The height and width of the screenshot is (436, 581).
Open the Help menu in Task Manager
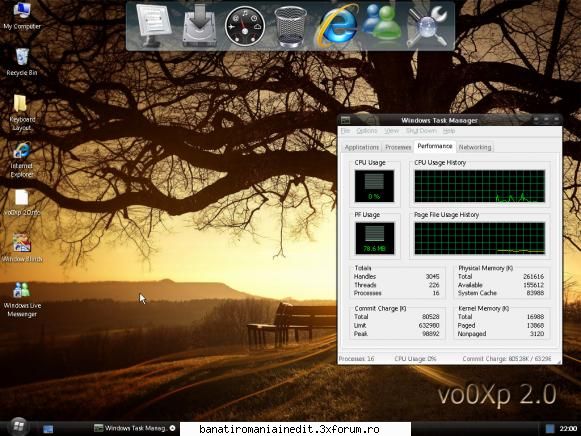click(449, 131)
